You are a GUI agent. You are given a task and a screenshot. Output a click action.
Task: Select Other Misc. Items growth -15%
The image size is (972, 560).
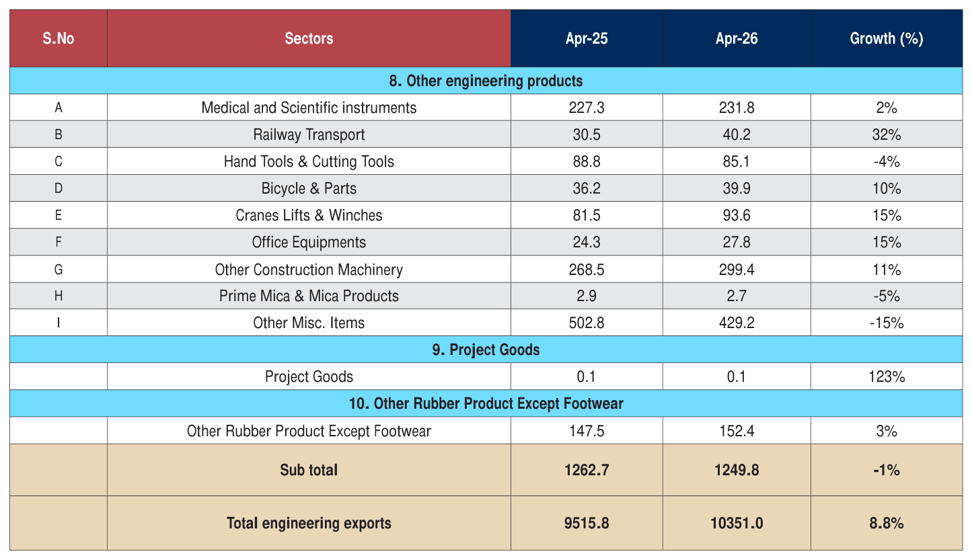point(887,323)
